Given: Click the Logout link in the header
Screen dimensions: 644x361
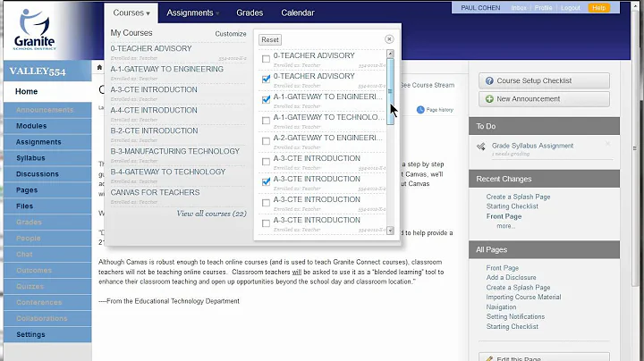Looking at the screenshot, I should 571,8.
